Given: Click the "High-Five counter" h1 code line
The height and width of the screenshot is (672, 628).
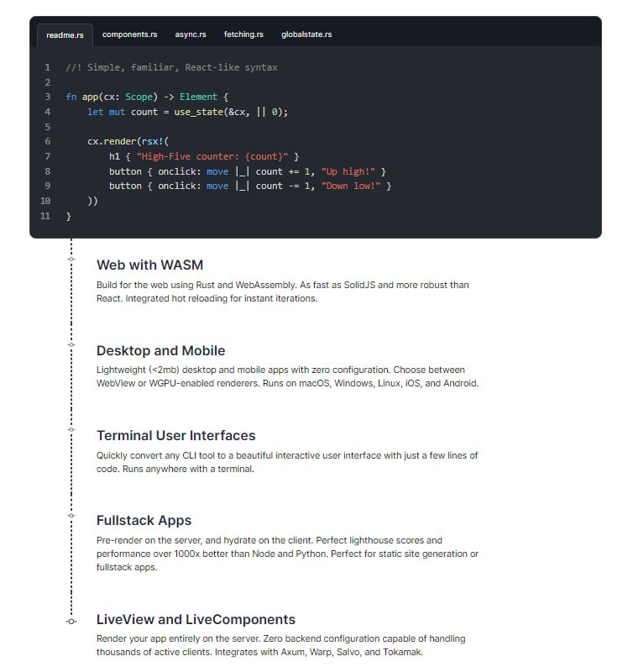Looking at the screenshot, I should tap(203, 156).
